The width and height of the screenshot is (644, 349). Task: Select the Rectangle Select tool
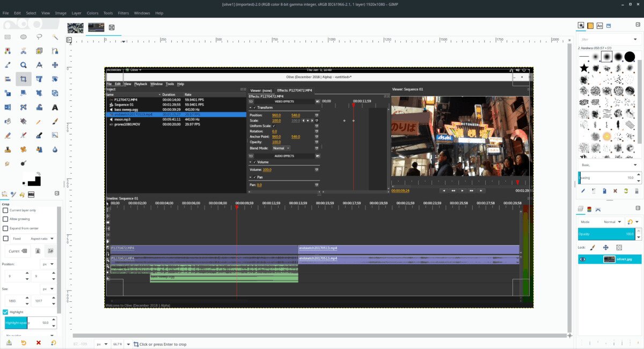8,37
